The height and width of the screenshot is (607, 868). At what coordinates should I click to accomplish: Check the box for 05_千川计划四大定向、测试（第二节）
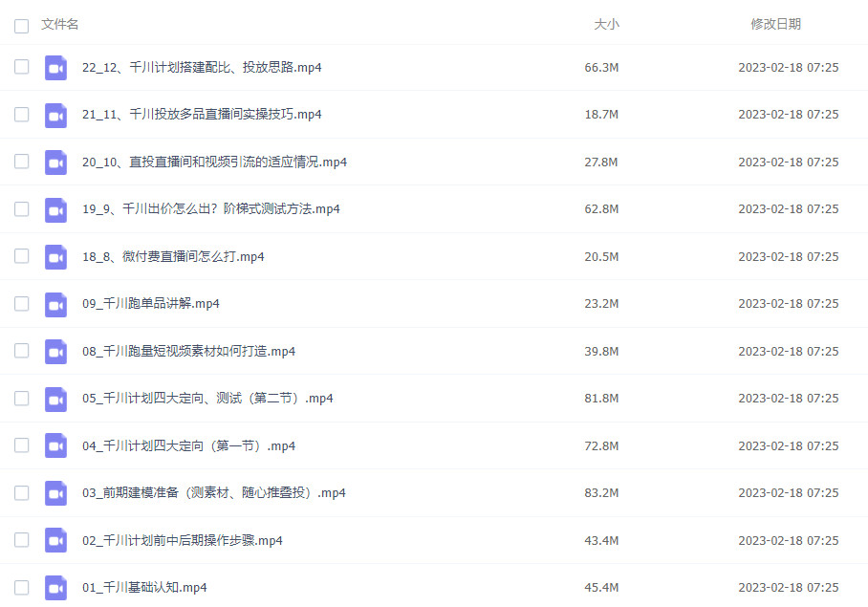[x=21, y=399]
